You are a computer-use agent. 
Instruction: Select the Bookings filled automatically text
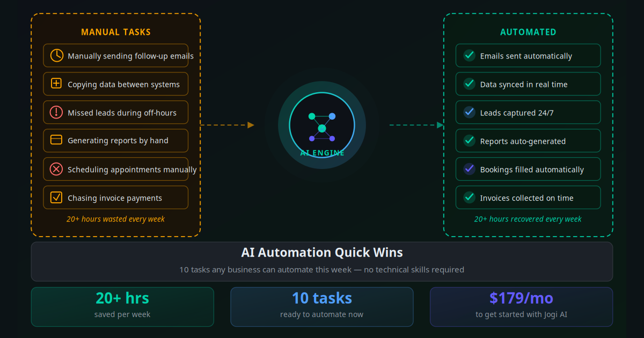pyautogui.click(x=532, y=170)
